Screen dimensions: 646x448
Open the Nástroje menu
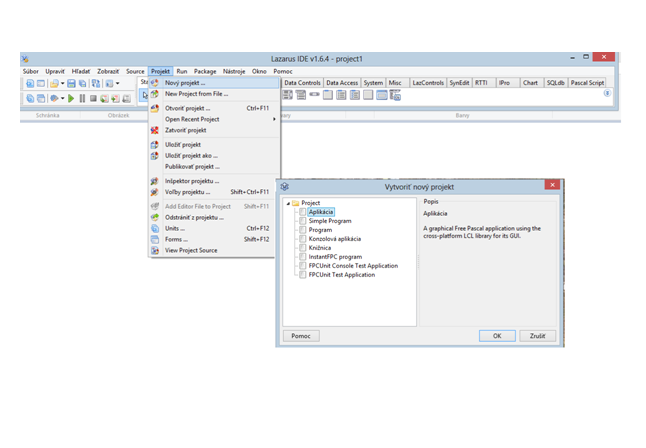234,71
